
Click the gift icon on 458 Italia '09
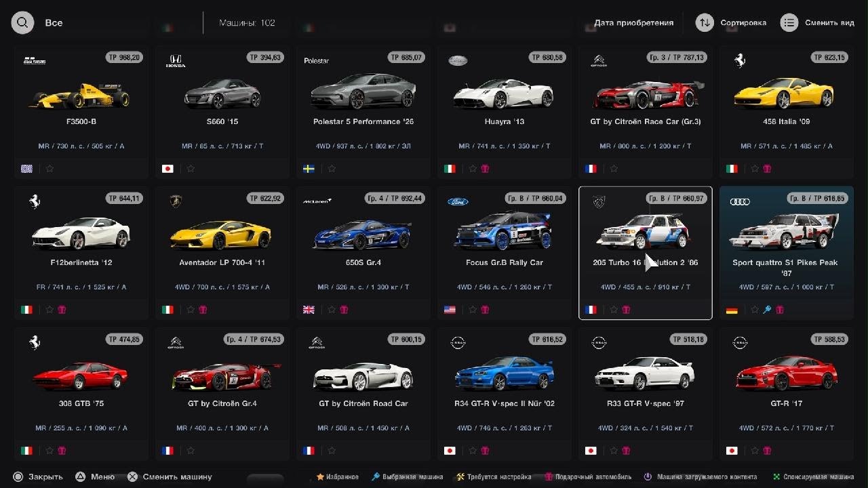[767, 169]
